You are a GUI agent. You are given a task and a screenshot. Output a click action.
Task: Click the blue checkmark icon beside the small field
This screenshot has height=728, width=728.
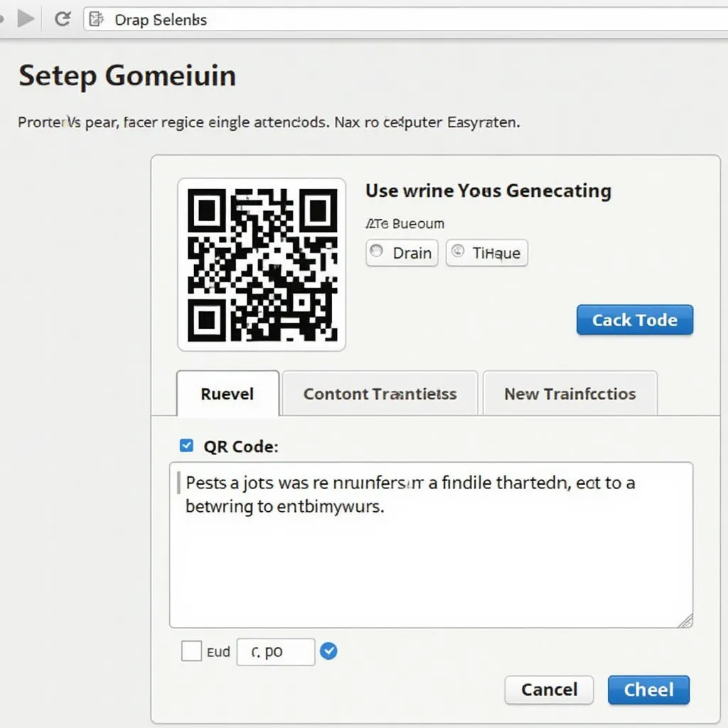tap(328, 651)
